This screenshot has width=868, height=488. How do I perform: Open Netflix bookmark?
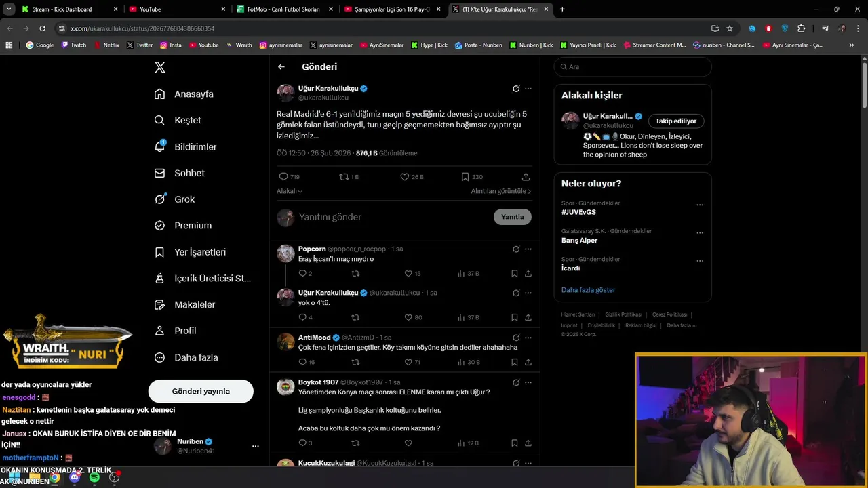click(x=106, y=45)
